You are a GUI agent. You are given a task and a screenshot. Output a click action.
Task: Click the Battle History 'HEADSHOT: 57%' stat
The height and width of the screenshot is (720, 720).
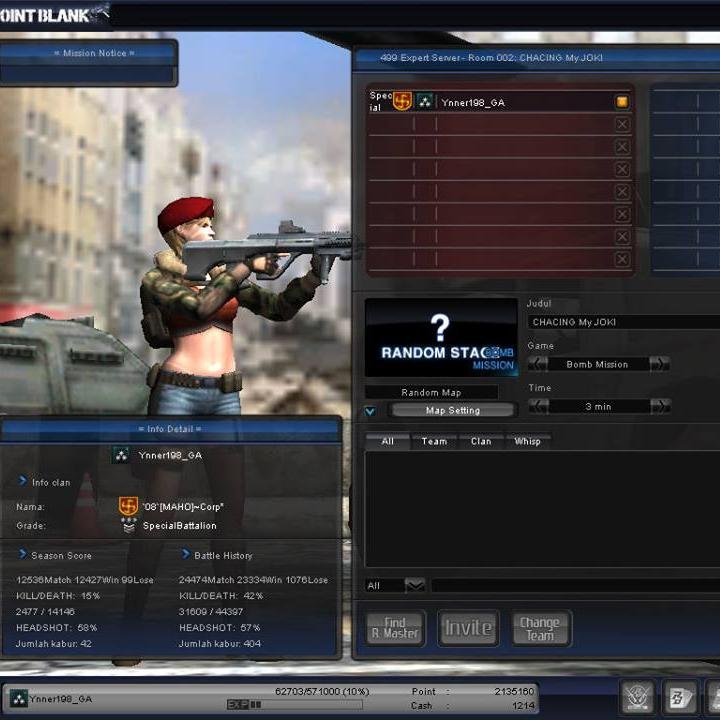tap(219, 627)
